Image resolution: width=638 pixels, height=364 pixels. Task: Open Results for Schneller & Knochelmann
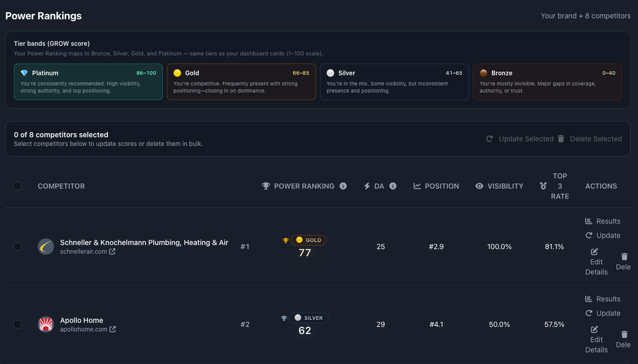(603, 221)
